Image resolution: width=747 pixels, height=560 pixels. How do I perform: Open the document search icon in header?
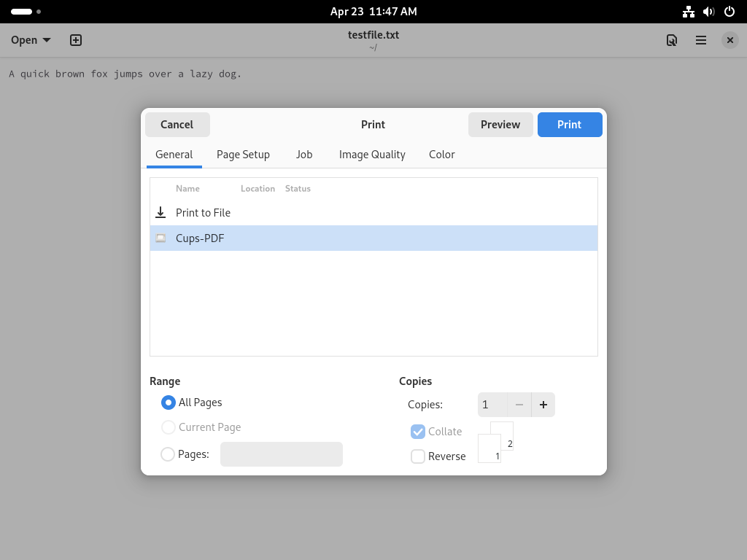(672, 40)
